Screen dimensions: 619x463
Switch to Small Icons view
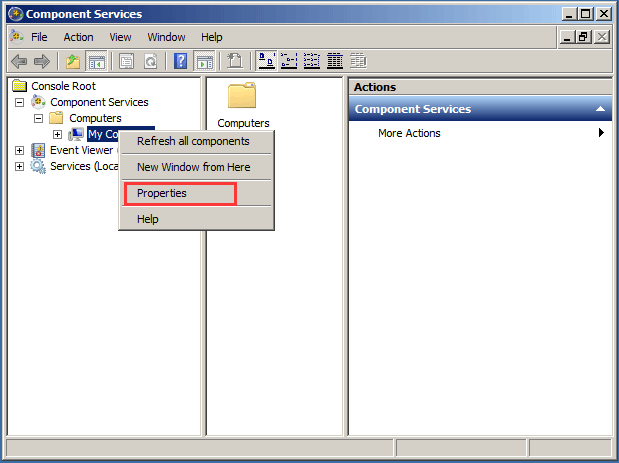[289, 61]
